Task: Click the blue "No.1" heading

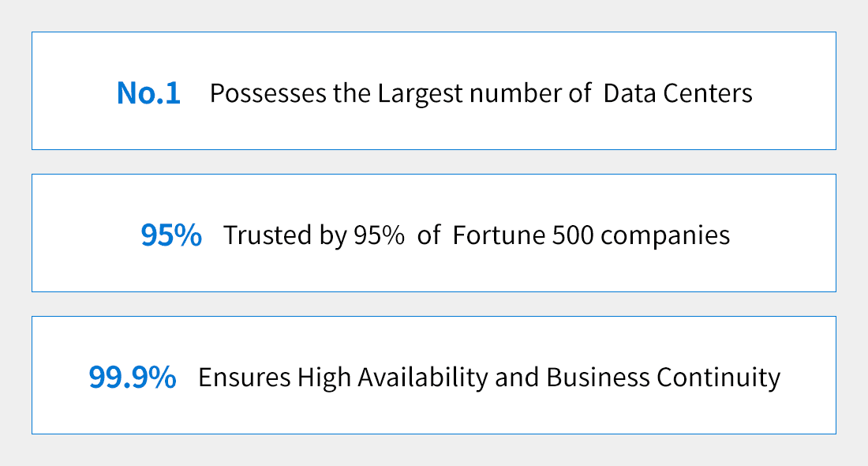Action: tap(148, 94)
